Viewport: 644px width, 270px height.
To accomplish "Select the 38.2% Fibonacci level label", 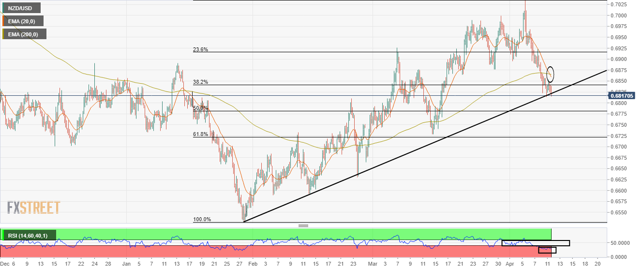I will tap(200, 82).
